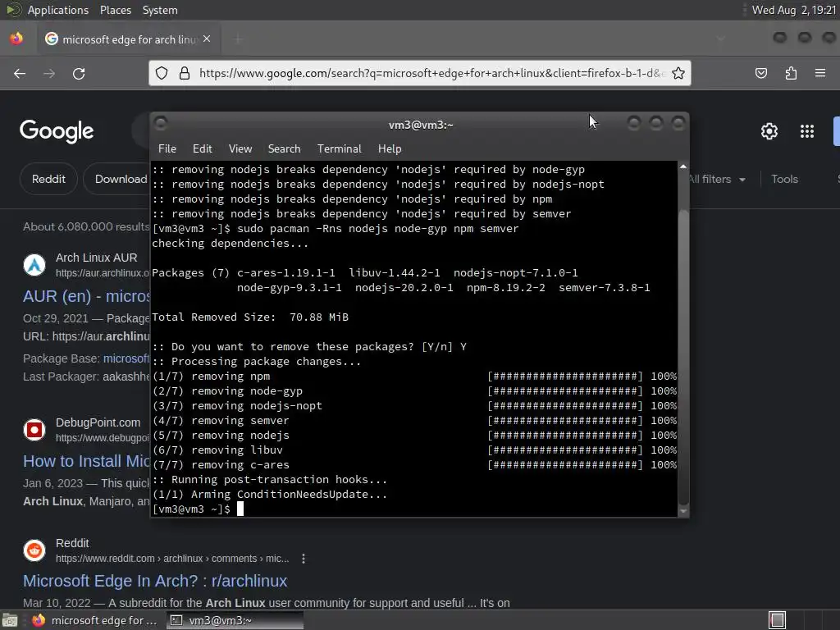Click the terminal vertical scrollbar thumb
This screenshot has height=630, width=840.
(683, 356)
